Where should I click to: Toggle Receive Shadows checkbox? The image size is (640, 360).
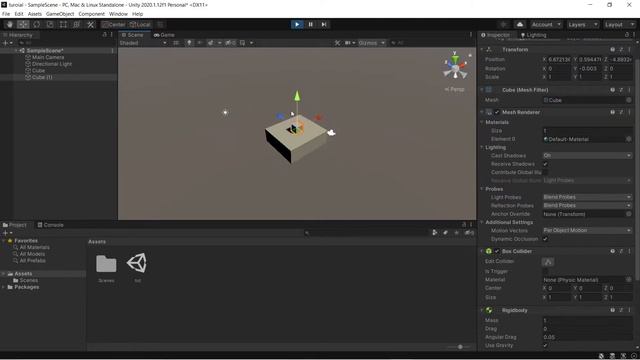click(x=545, y=164)
